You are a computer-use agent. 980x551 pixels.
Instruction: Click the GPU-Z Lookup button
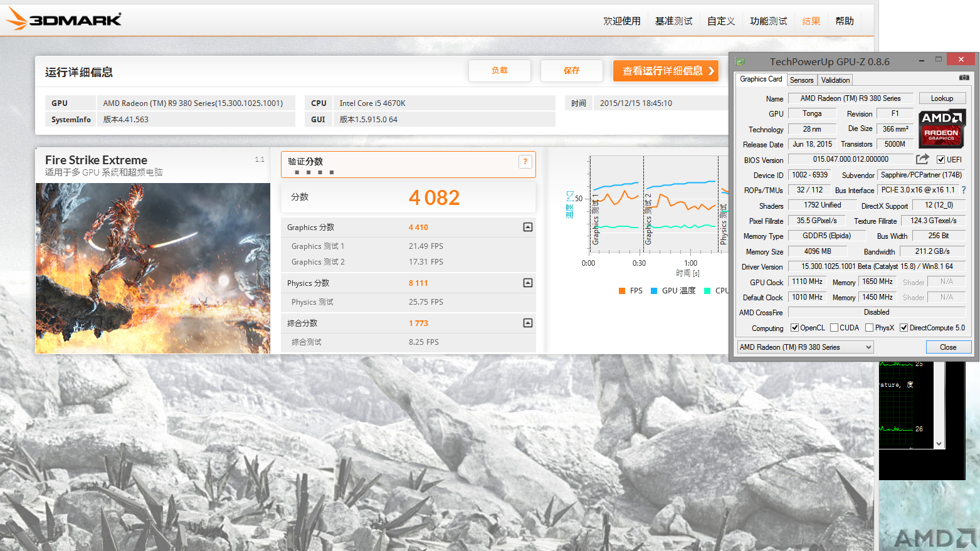click(x=942, y=98)
